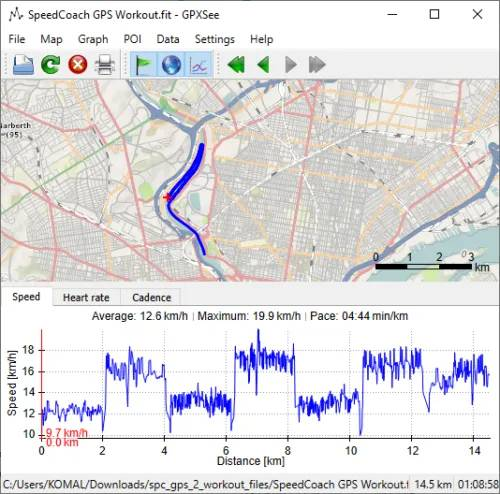Click the red graph position slider line
The height and width of the screenshot is (494, 500).
(42, 383)
